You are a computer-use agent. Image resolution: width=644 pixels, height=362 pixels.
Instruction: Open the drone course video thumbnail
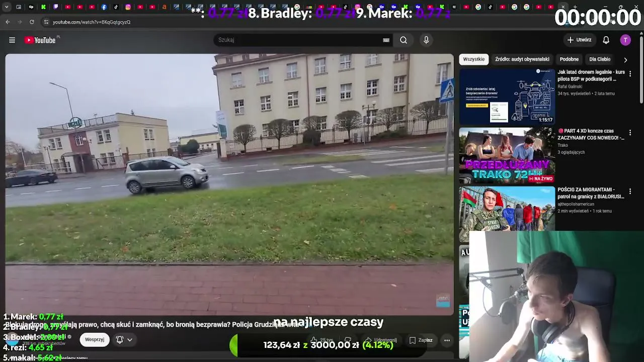point(507,96)
